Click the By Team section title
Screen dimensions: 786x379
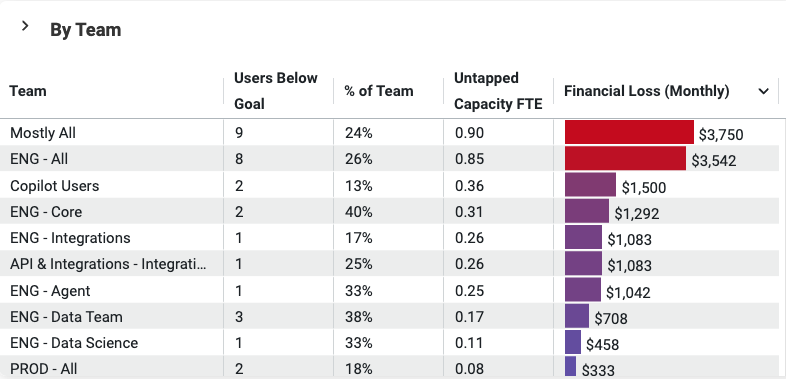coord(86,30)
